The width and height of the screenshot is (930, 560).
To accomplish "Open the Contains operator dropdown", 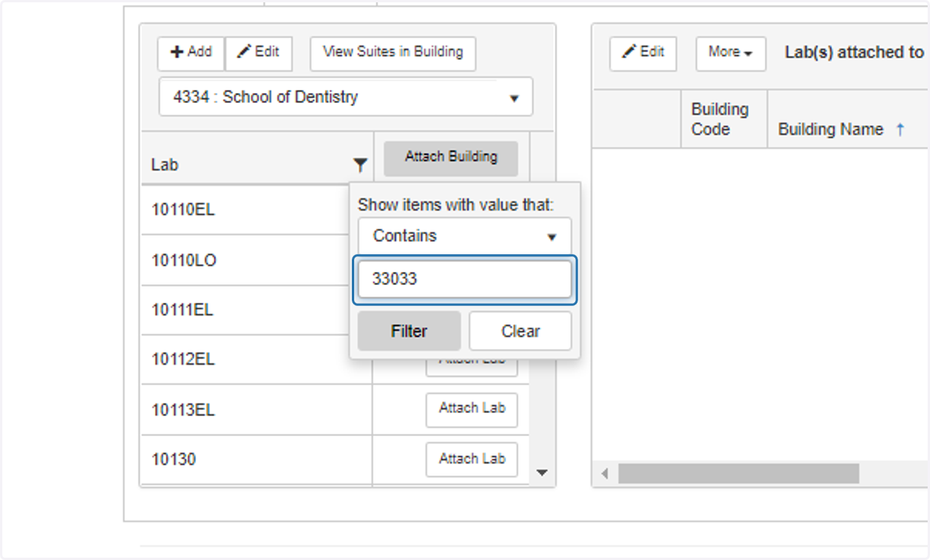I will point(464,236).
